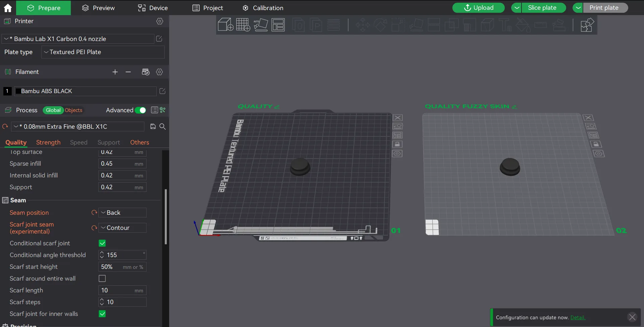Remove a filament with the minus icon
The height and width of the screenshot is (327, 644).
click(128, 72)
